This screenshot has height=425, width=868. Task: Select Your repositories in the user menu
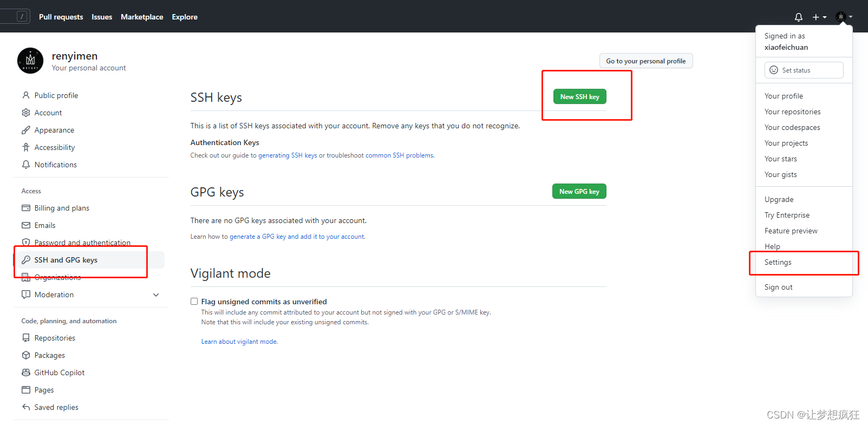pyautogui.click(x=804, y=112)
